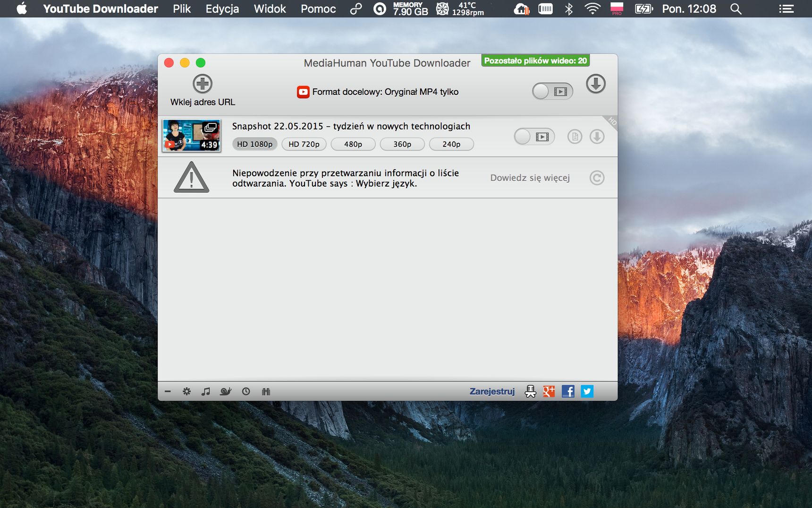Click the binoculars search icon
Screen dimensions: 812x508
pos(266,391)
